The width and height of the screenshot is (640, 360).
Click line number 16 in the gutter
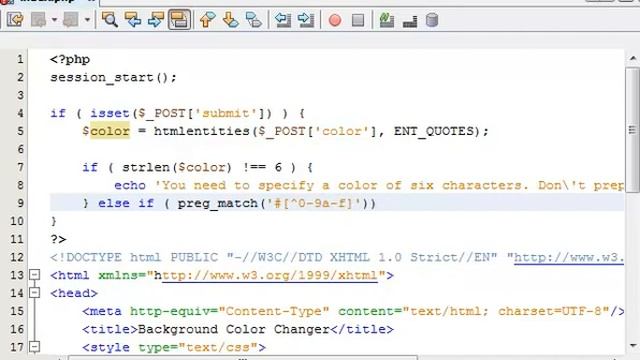(17, 329)
